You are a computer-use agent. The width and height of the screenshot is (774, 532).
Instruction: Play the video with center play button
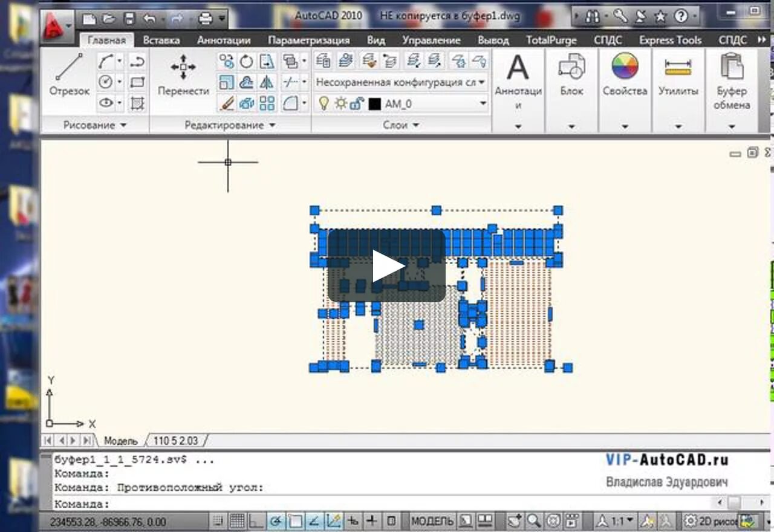[x=387, y=266]
